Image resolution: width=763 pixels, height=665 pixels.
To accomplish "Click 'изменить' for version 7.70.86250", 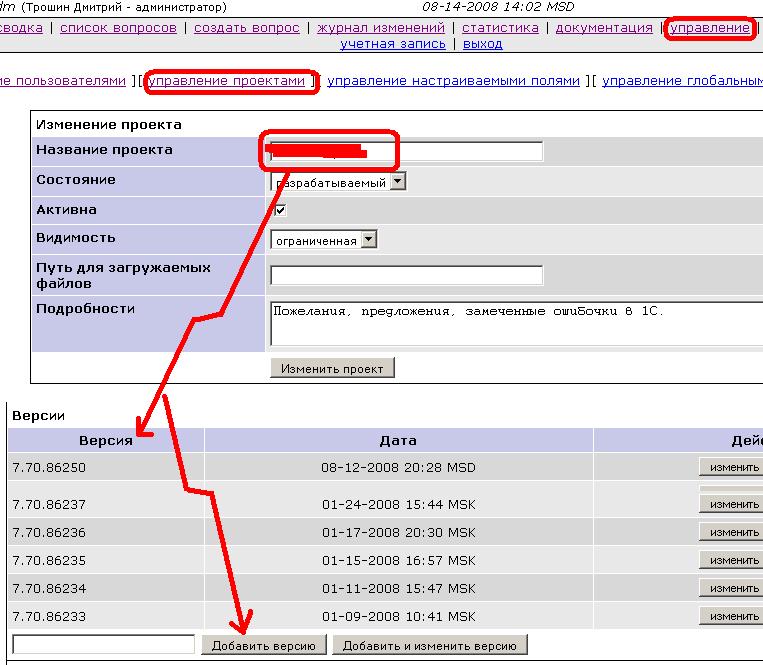I will click(x=733, y=467).
